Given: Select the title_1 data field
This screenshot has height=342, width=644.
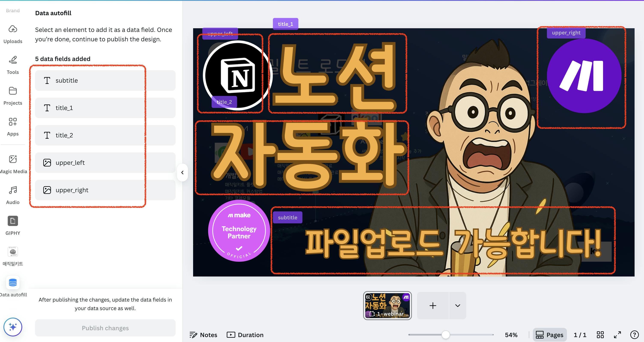Looking at the screenshot, I should [x=105, y=108].
